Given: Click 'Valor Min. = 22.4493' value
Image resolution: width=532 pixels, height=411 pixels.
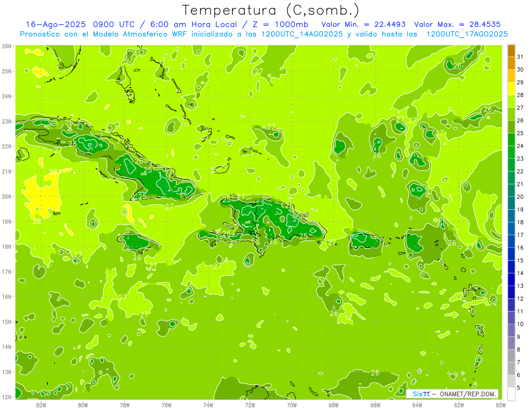Looking at the screenshot, I should click(x=364, y=24).
